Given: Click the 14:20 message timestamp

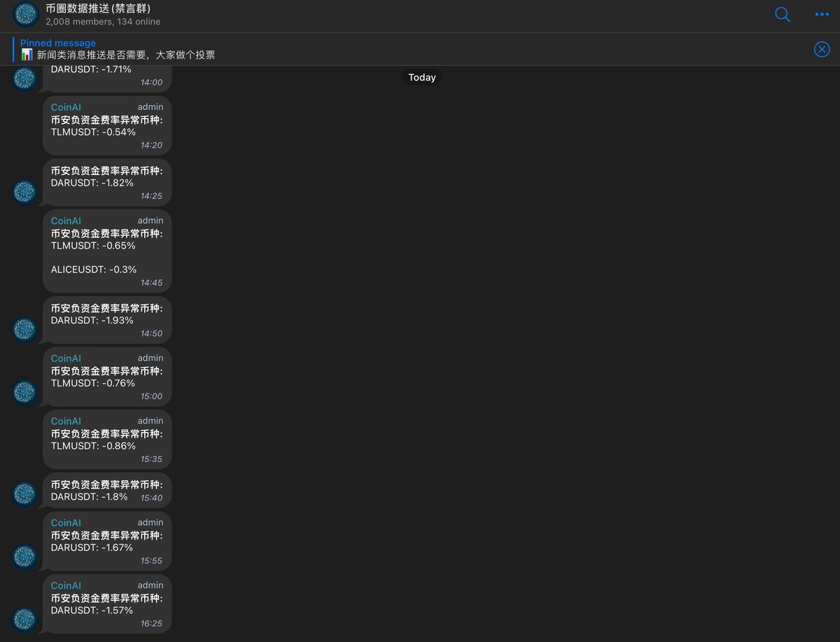Looking at the screenshot, I should pyautogui.click(x=151, y=146).
